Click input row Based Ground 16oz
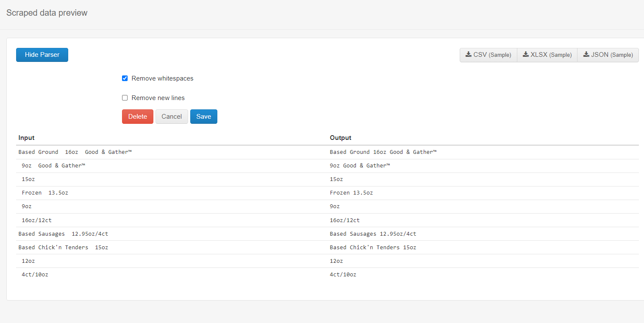 [75, 152]
